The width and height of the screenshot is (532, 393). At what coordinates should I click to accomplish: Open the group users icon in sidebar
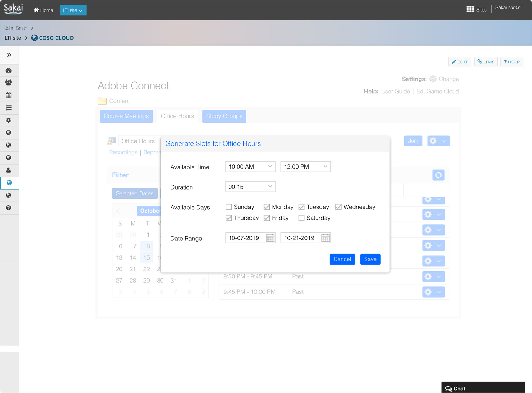coord(9,83)
